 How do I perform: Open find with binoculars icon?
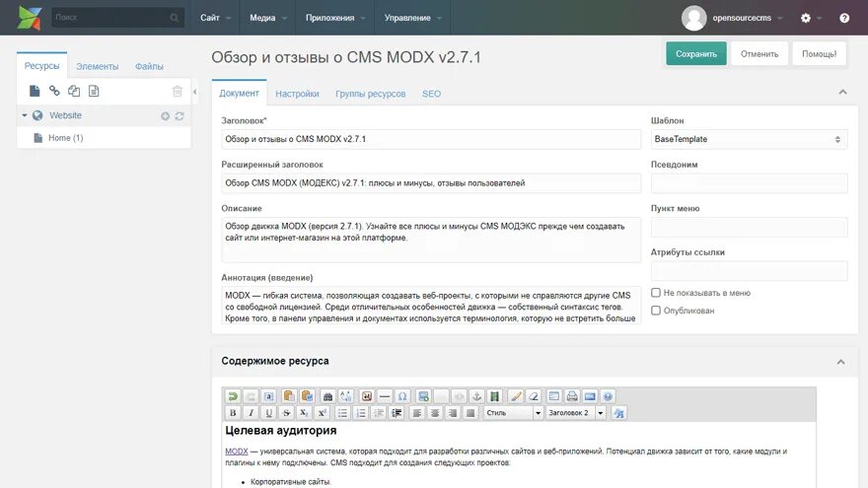[327, 396]
